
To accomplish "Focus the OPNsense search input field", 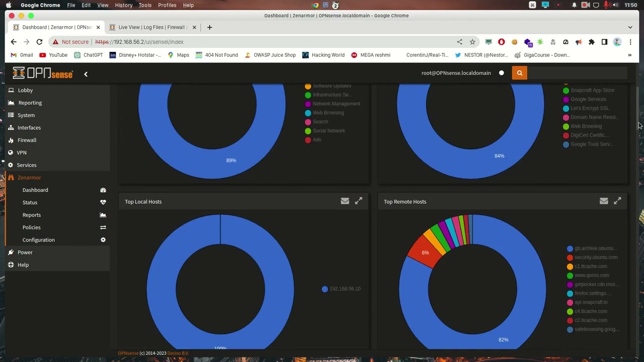I will pyautogui.click(x=578, y=73).
